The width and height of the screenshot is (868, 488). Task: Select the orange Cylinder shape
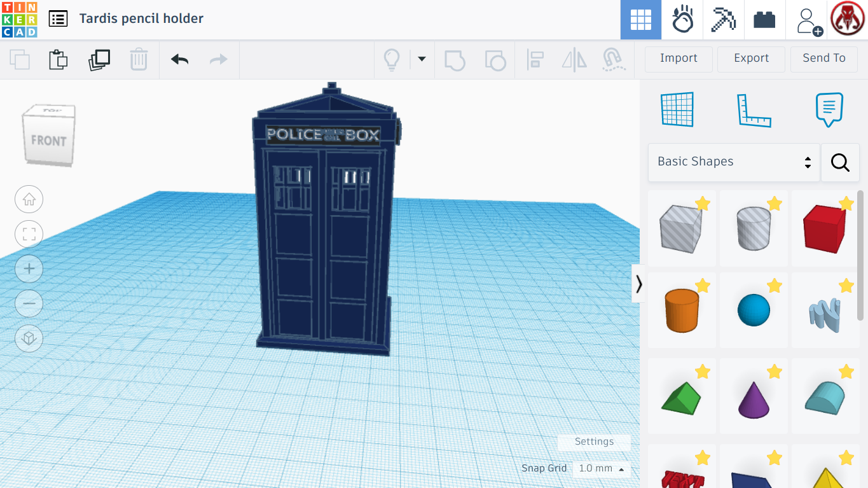682,310
